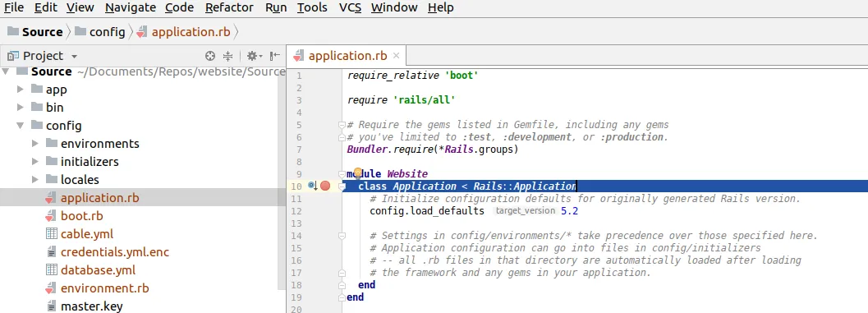Open the Project view dropdown arrow
Screen dimensions: 868x313
pos(74,57)
